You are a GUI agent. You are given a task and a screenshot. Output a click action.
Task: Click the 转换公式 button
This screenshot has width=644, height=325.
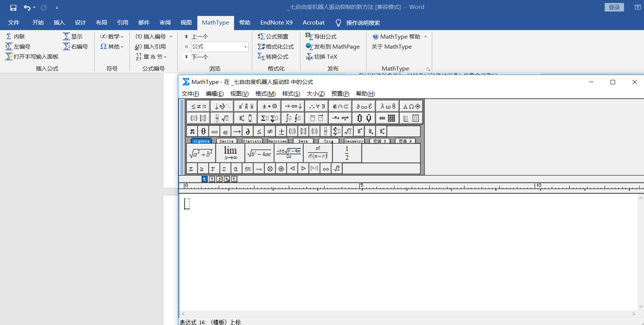click(273, 56)
